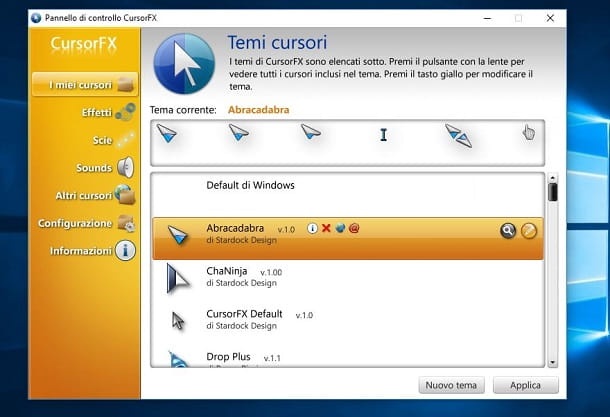Edit the theme with the yellow pencil button
Screen dimensions: 610x417
[529, 231]
